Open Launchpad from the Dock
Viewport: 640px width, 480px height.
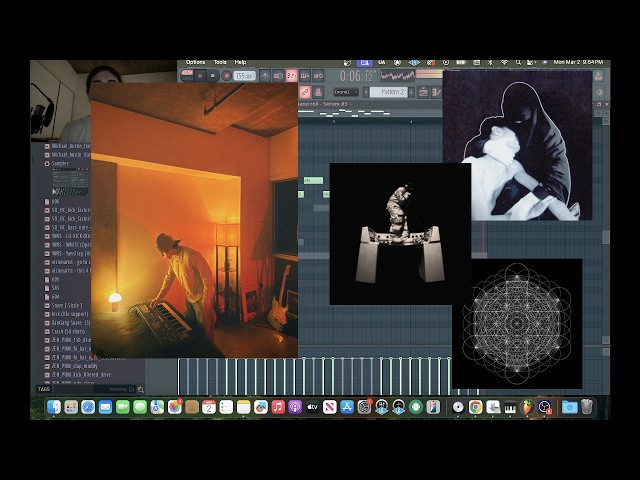[x=71, y=407]
